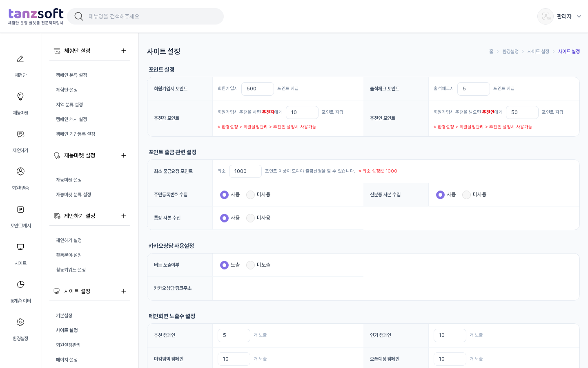Expand the 체험단 설정 plus button

[x=124, y=51]
